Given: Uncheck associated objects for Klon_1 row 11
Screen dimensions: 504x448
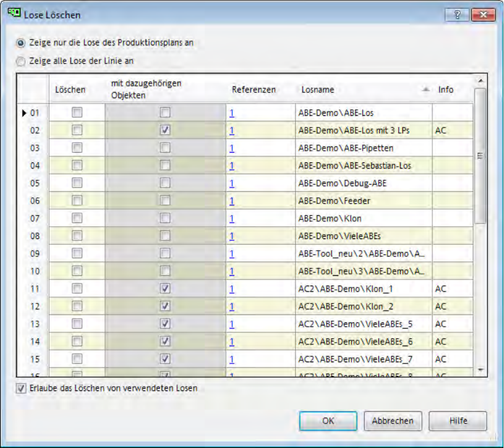Looking at the screenshot, I should pyautogui.click(x=165, y=289).
